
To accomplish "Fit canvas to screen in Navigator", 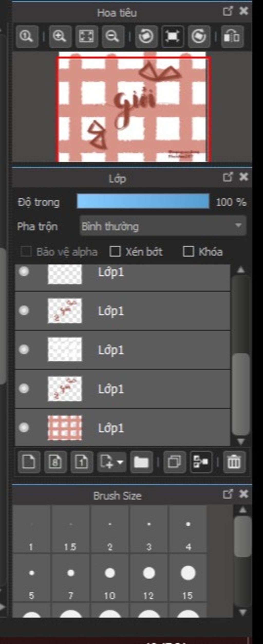I will (86, 36).
